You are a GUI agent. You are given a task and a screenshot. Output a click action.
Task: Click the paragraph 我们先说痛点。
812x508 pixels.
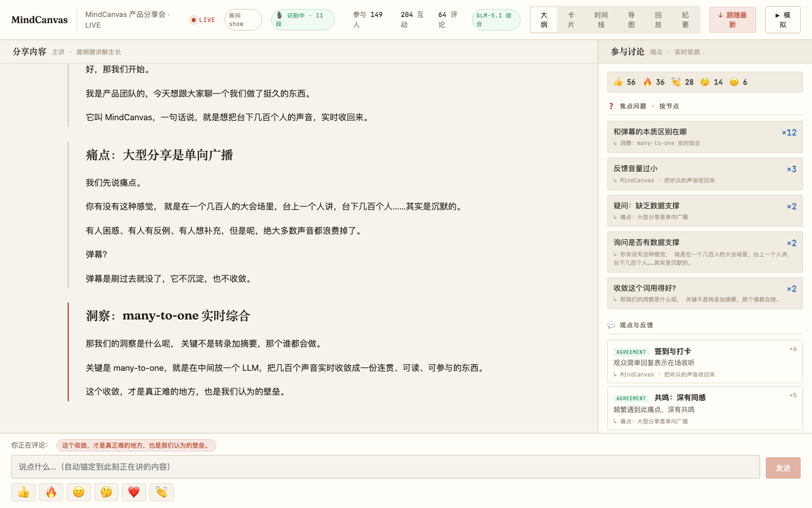pos(115,183)
